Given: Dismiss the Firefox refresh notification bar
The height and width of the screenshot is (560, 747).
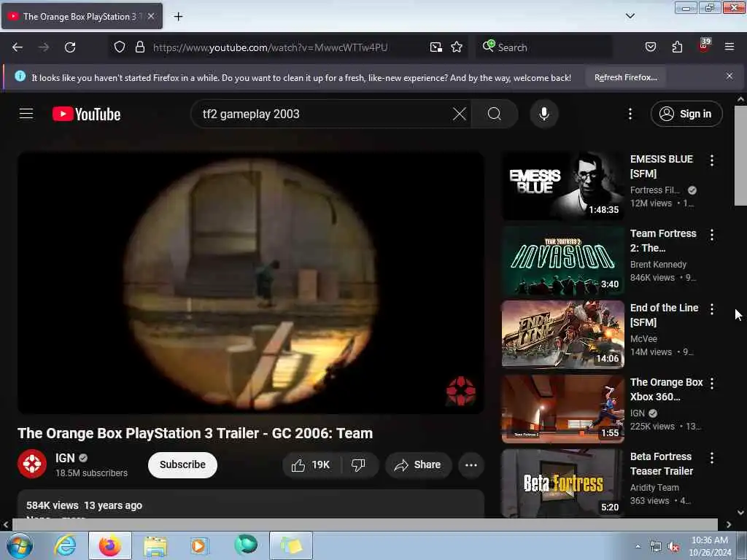Looking at the screenshot, I should (729, 76).
